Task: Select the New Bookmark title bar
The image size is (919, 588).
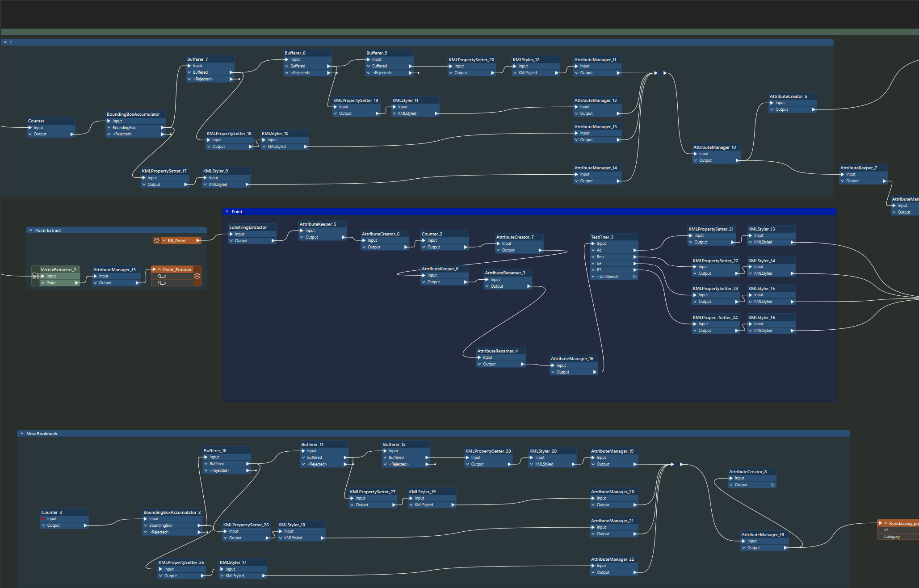Action: coord(42,433)
